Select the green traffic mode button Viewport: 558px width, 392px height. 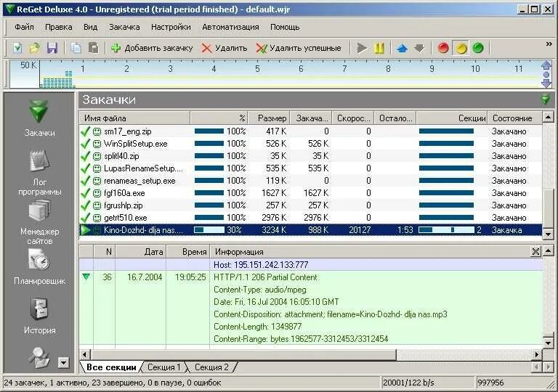coord(478,48)
